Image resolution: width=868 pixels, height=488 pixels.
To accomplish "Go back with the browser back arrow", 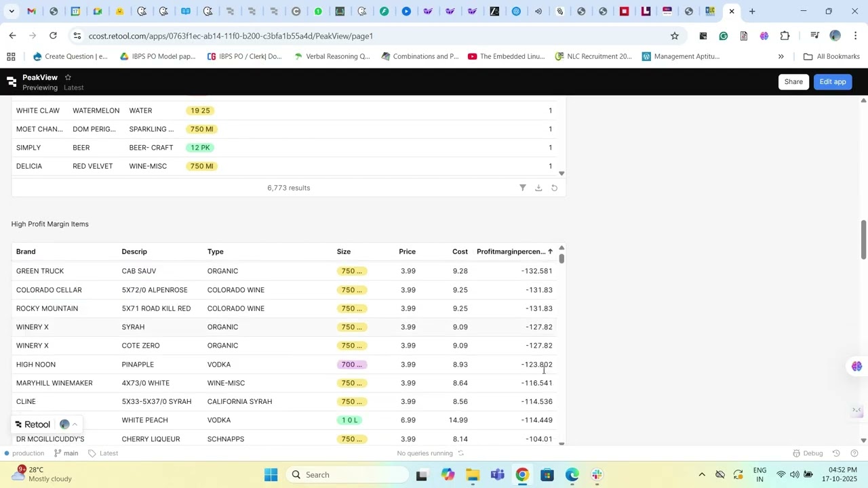I will 12,35.
